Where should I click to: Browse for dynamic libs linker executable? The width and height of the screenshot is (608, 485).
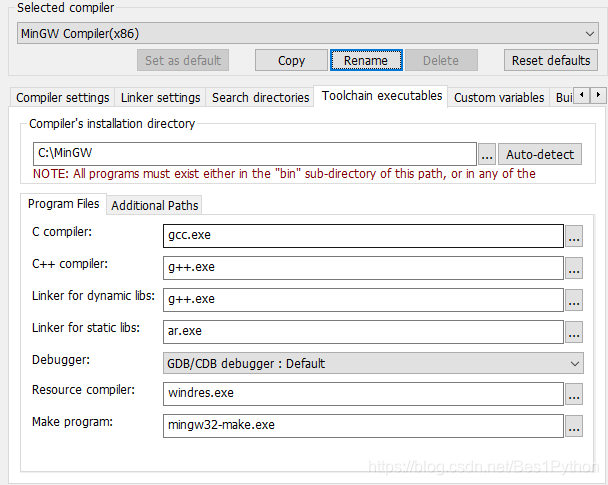point(574,300)
